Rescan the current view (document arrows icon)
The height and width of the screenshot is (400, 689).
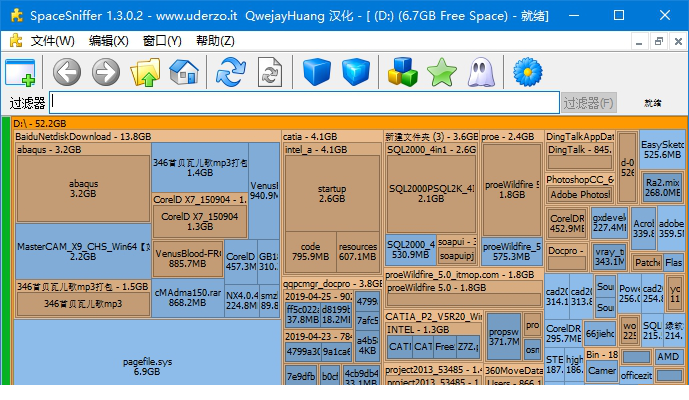click(x=269, y=72)
